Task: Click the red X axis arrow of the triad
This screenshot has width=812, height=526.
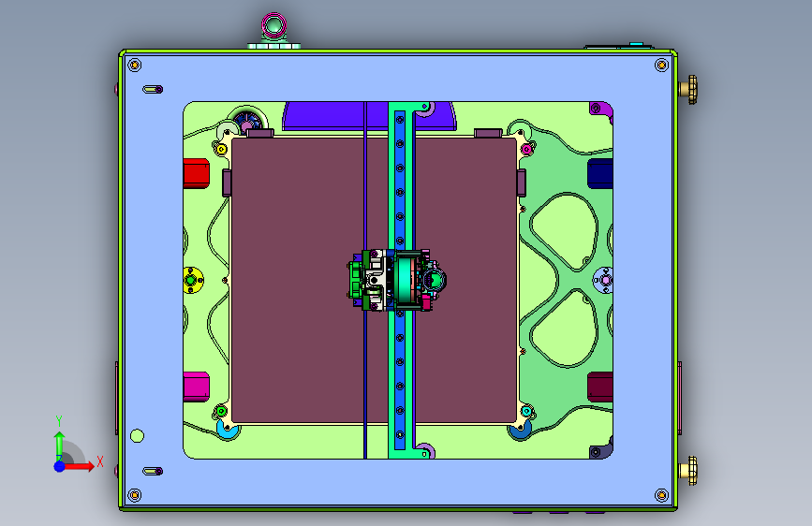Action: point(78,466)
